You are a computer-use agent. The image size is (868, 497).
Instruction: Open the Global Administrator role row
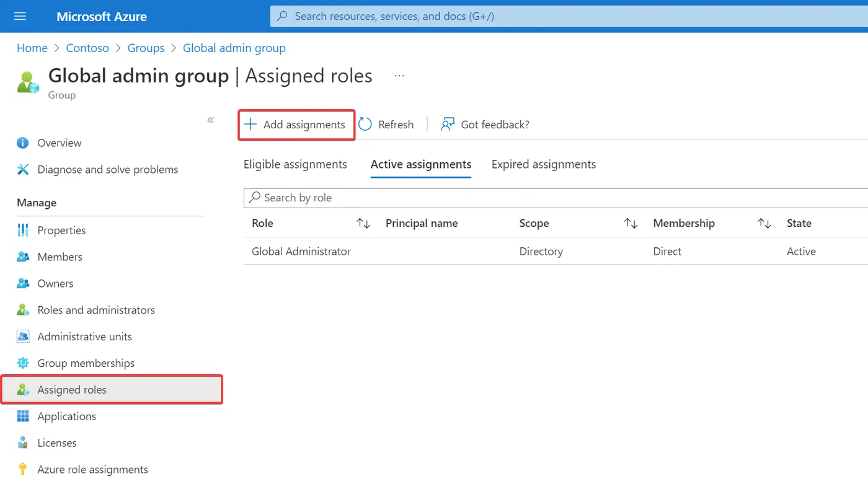pyautogui.click(x=556, y=252)
